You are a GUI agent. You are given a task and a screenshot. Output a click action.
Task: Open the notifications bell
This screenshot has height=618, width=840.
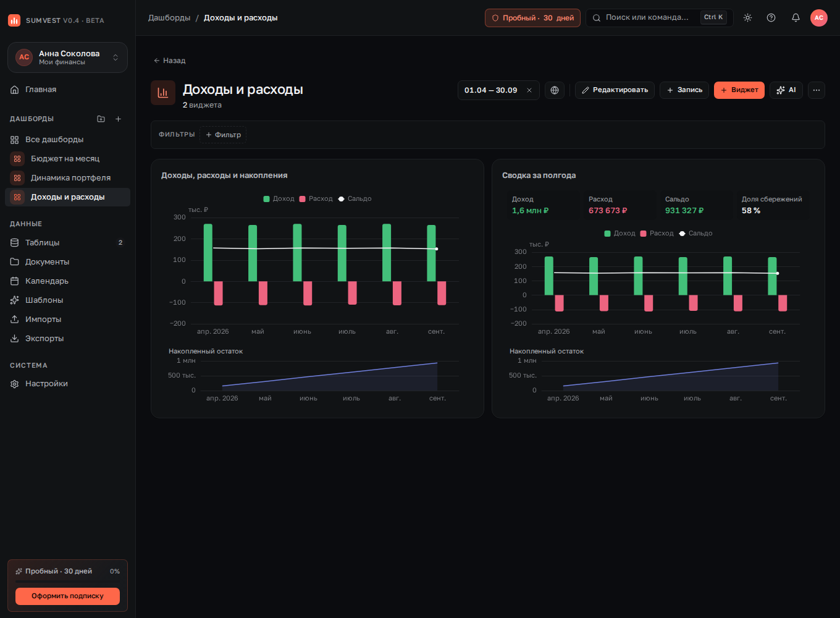(x=796, y=18)
